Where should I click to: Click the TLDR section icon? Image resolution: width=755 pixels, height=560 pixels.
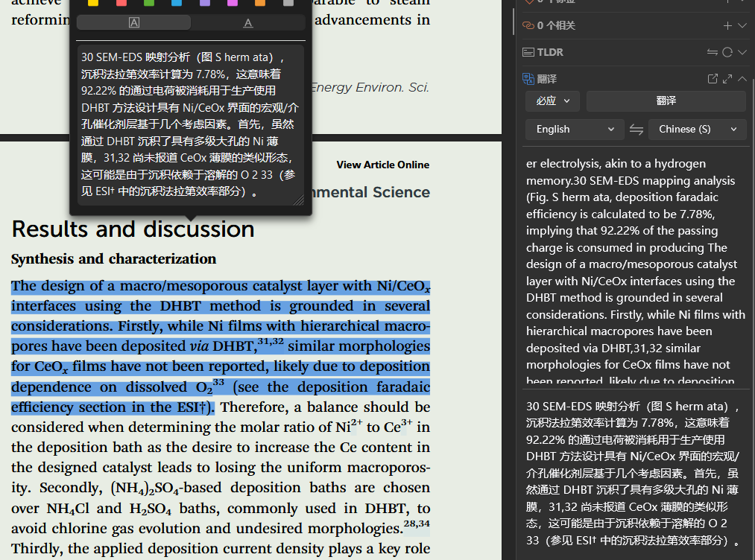(528, 52)
